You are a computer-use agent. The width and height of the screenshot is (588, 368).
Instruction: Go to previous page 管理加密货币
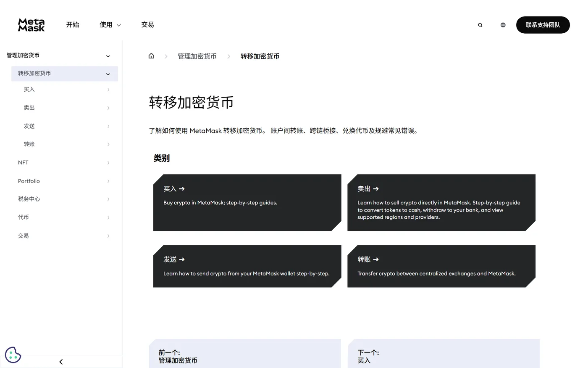tap(245, 354)
